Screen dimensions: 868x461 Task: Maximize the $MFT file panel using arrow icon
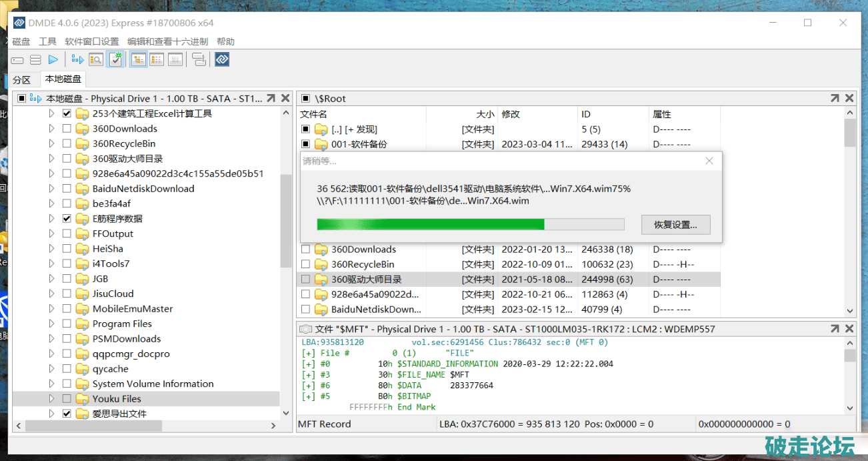pyautogui.click(x=835, y=329)
